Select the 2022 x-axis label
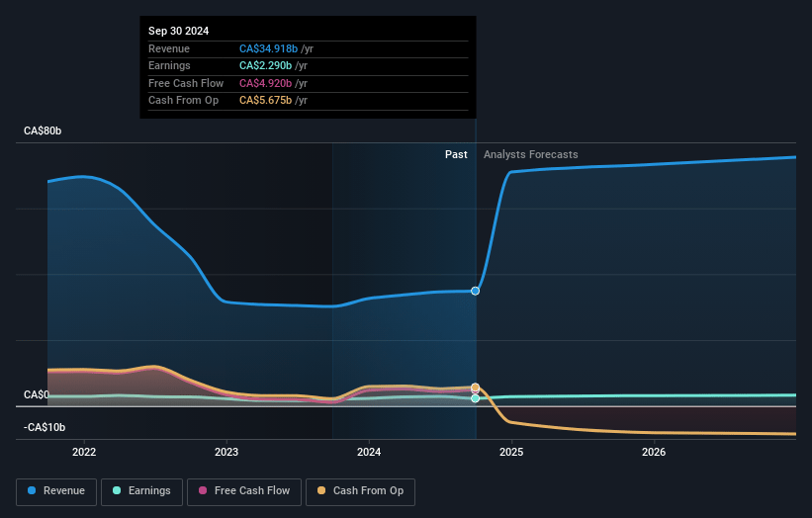Viewport: 812px width, 518px height. coord(84,452)
